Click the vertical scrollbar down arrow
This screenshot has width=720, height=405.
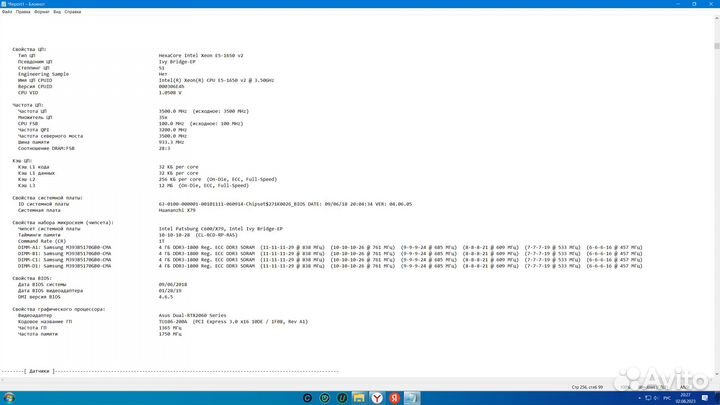tap(716, 375)
